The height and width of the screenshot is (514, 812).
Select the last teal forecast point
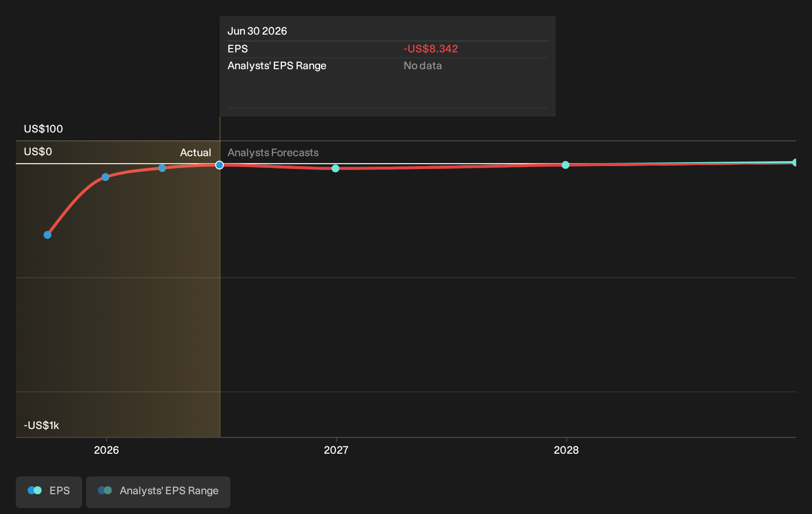click(x=794, y=163)
